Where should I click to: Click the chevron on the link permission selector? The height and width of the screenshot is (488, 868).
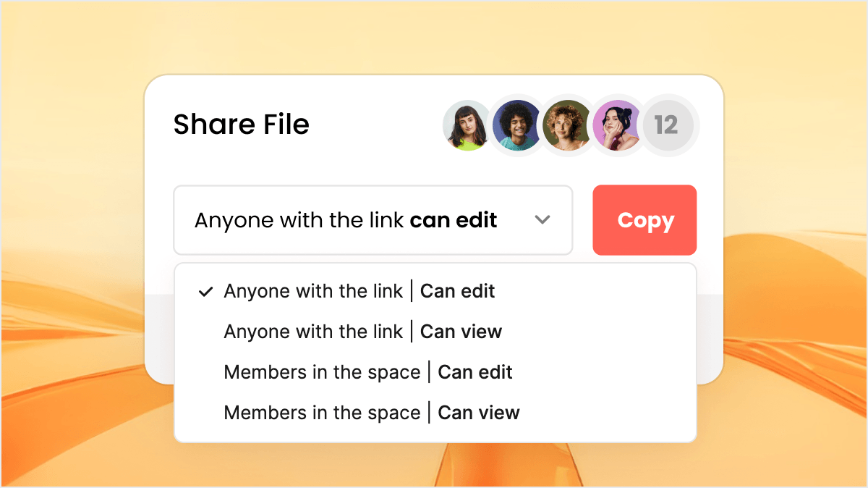pyautogui.click(x=542, y=220)
